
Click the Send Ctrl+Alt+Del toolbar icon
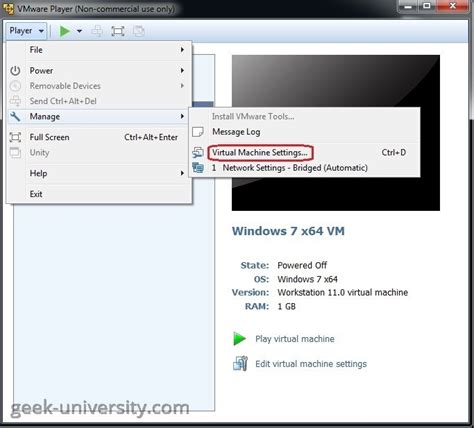point(97,31)
